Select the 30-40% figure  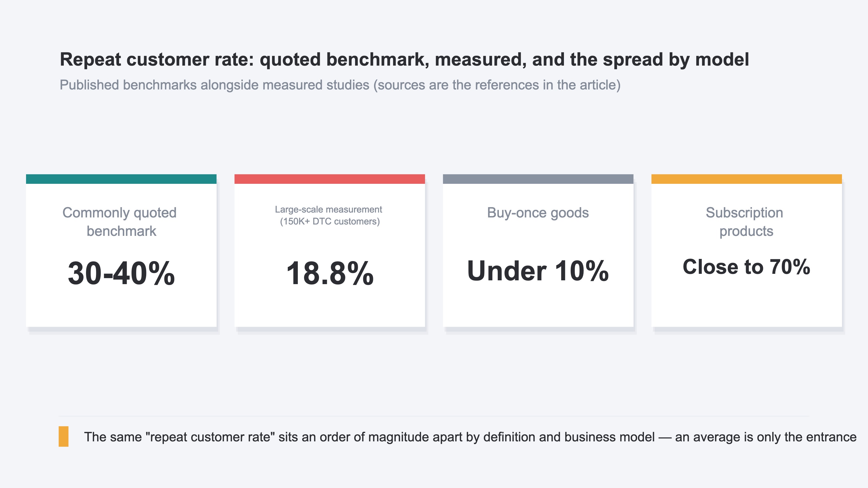[x=121, y=273]
